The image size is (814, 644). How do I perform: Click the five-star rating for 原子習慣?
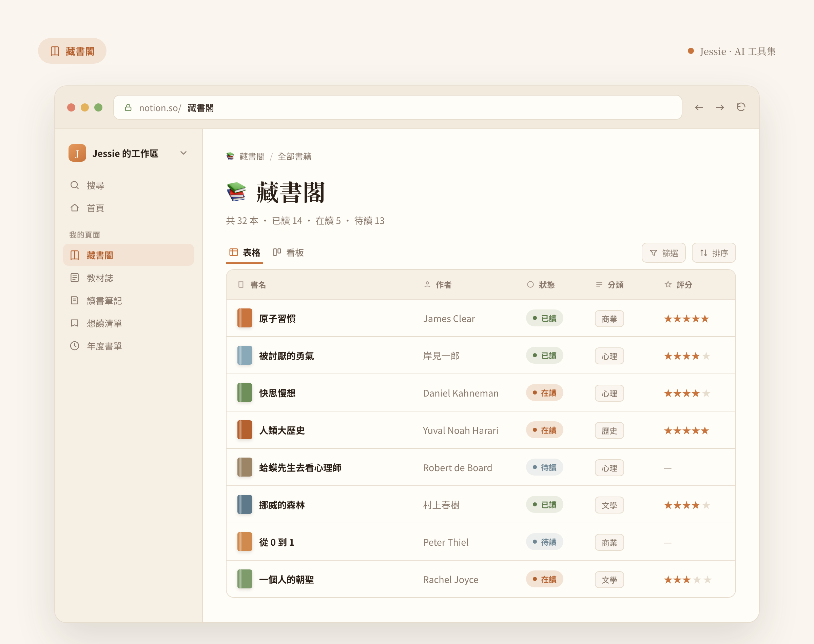[x=686, y=319]
